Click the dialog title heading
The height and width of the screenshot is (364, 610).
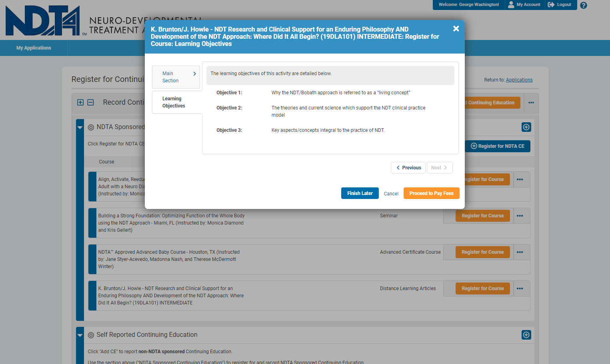tap(295, 37)
